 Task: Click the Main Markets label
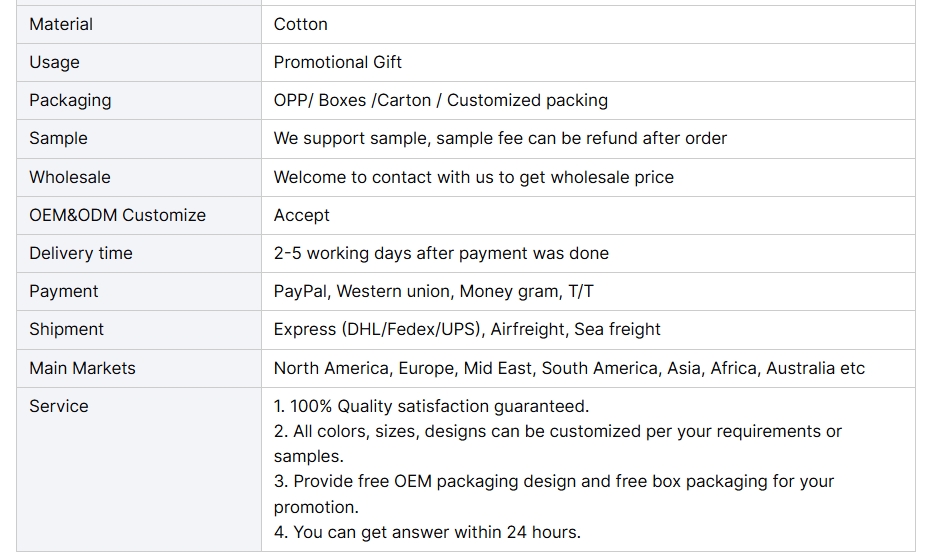tap(82, 369)
